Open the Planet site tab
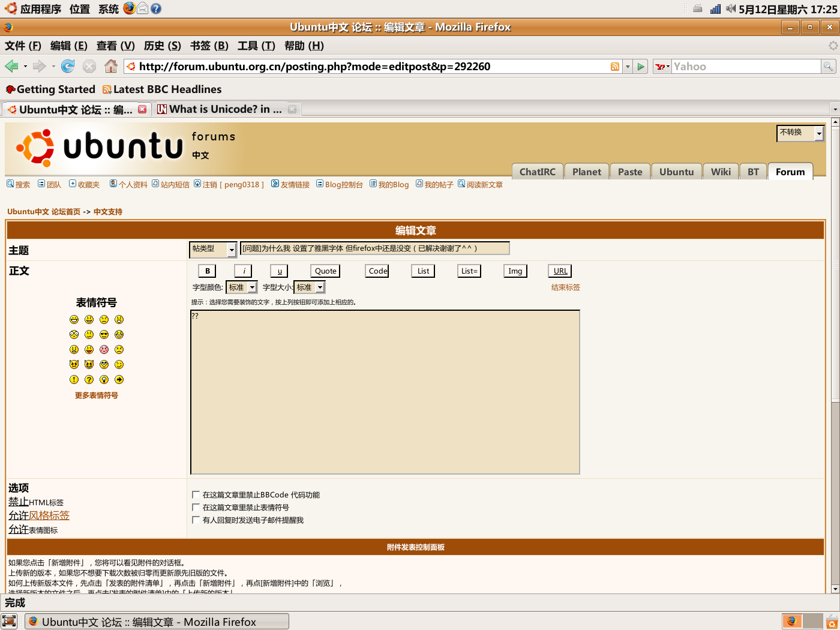Image resolution: width=840 pixels, height=630 pixels. [586, 172]
